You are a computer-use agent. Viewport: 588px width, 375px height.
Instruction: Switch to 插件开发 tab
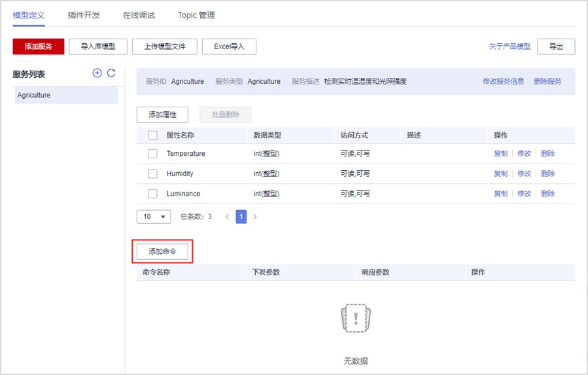point(84,15)
